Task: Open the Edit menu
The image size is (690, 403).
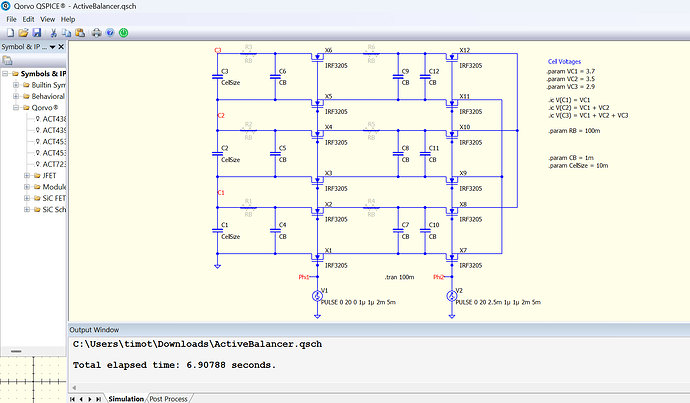Action: click(x=28, y=19)
